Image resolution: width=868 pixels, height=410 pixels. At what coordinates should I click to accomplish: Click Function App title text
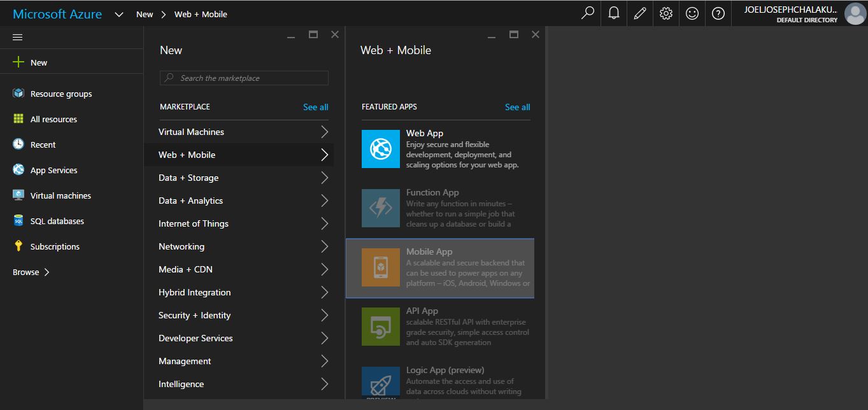[x=432, y=192]
